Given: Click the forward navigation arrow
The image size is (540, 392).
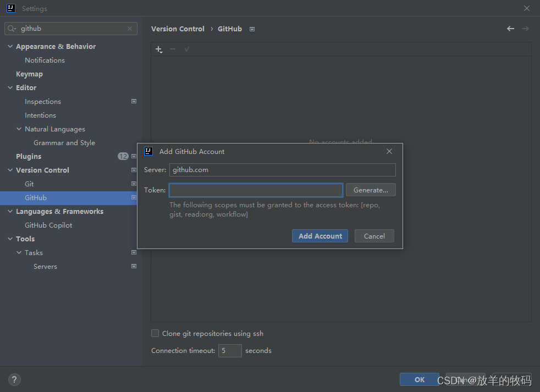Looking at the screenshot, I should click(x=525, y=29).
